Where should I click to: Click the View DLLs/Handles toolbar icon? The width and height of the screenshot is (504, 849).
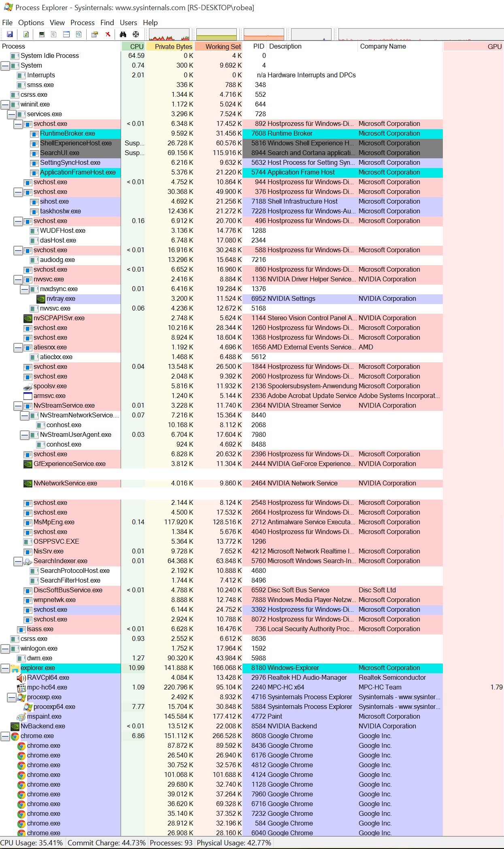[79, 34]
